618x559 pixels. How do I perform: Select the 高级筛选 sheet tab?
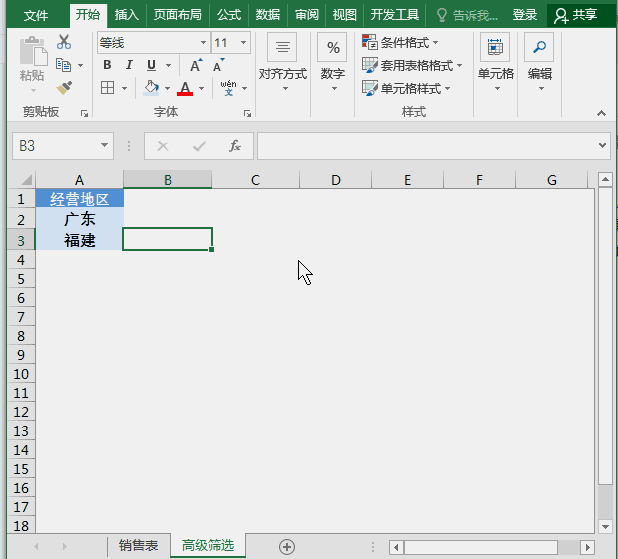click(x=208, y=546)
